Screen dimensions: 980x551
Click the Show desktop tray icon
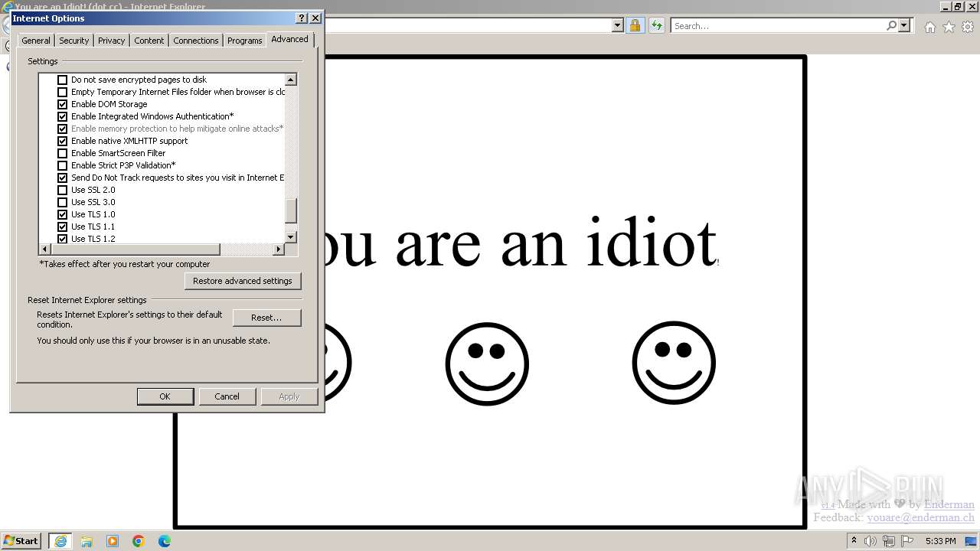pyautogui.click(x=972, y=541)
